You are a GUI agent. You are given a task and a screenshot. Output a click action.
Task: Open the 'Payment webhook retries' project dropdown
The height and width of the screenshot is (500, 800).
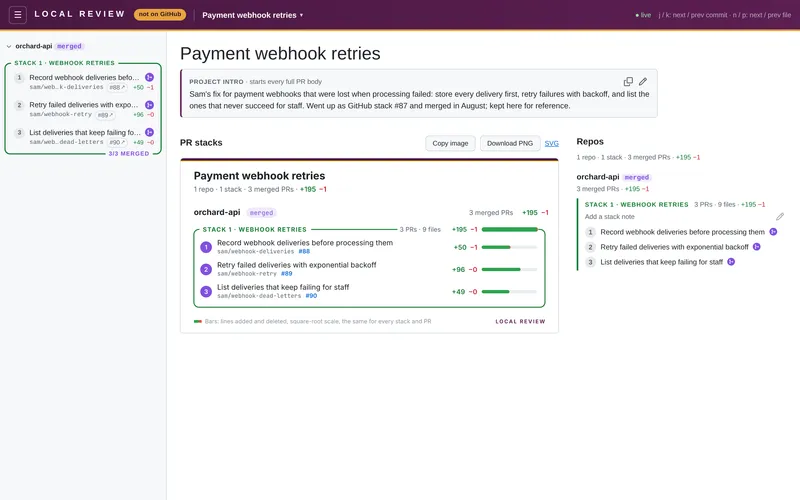coord(253,15)
